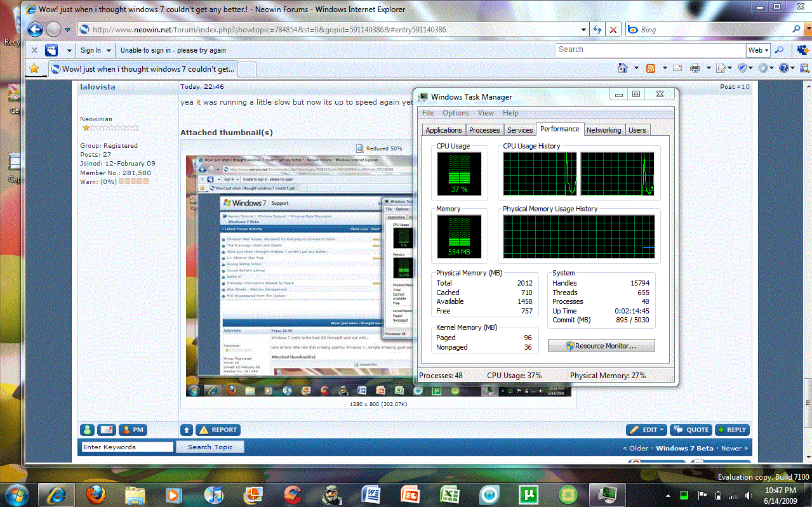Image resolution: width=812 pixels, height=507 pixels.
Task: Click the IE Favorites star icon
Action: point(34,69)
